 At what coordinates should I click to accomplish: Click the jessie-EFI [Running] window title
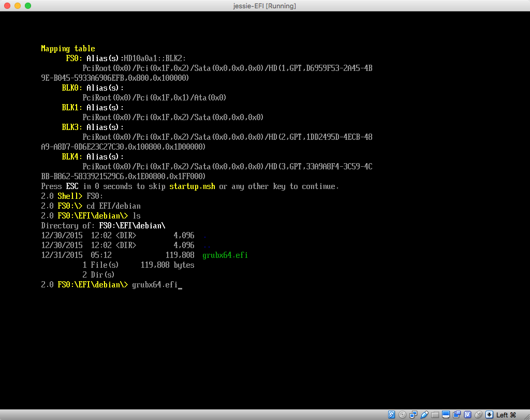[264, 6]
